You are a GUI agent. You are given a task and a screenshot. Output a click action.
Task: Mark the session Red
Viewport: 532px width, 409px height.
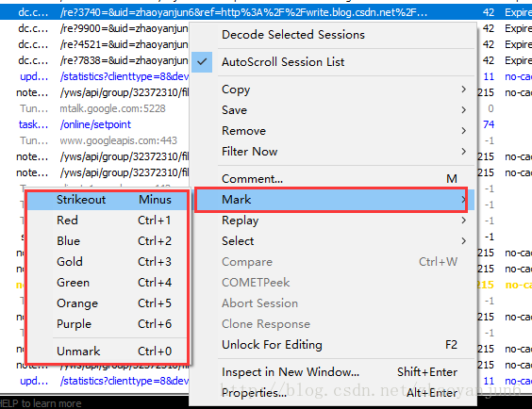click(x=108, y=221)
